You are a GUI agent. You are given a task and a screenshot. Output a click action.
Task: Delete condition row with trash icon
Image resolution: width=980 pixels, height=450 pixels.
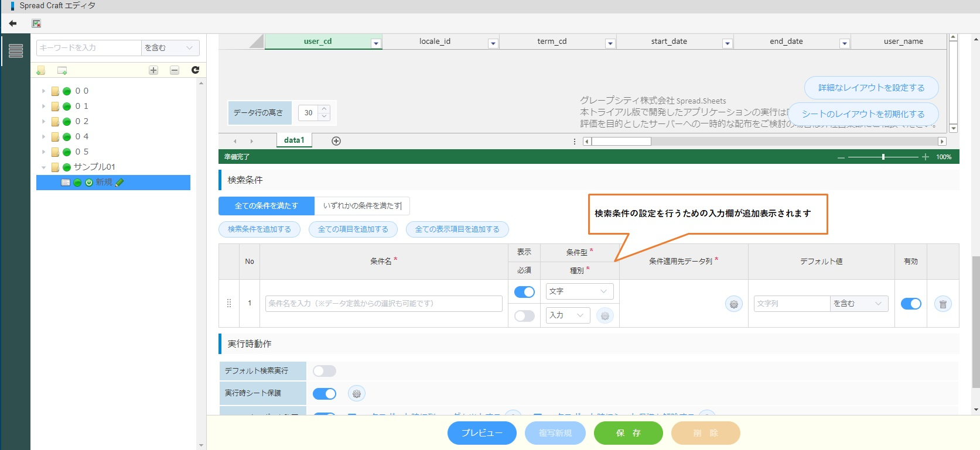point(943,304)
